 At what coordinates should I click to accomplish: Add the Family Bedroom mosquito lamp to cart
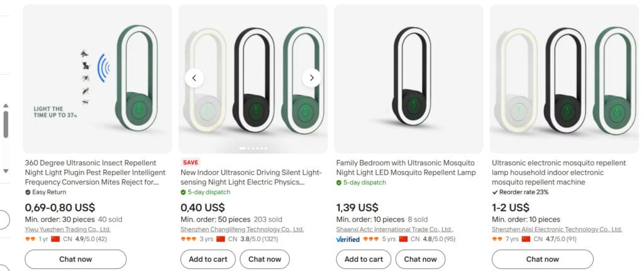click(x=363, y=259)
